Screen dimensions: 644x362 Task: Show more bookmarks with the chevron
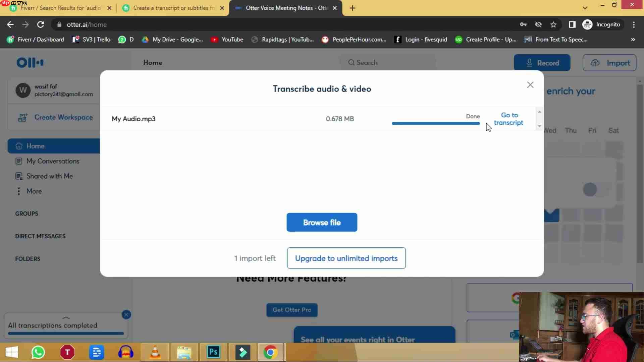click(x=633, y=40)
